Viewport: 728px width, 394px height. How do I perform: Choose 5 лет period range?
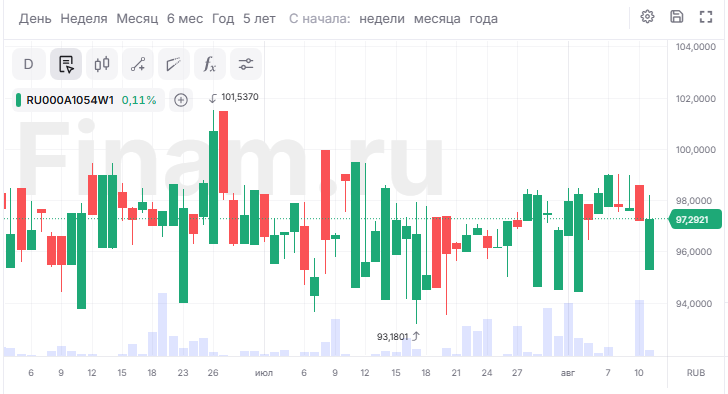point(259,19)
